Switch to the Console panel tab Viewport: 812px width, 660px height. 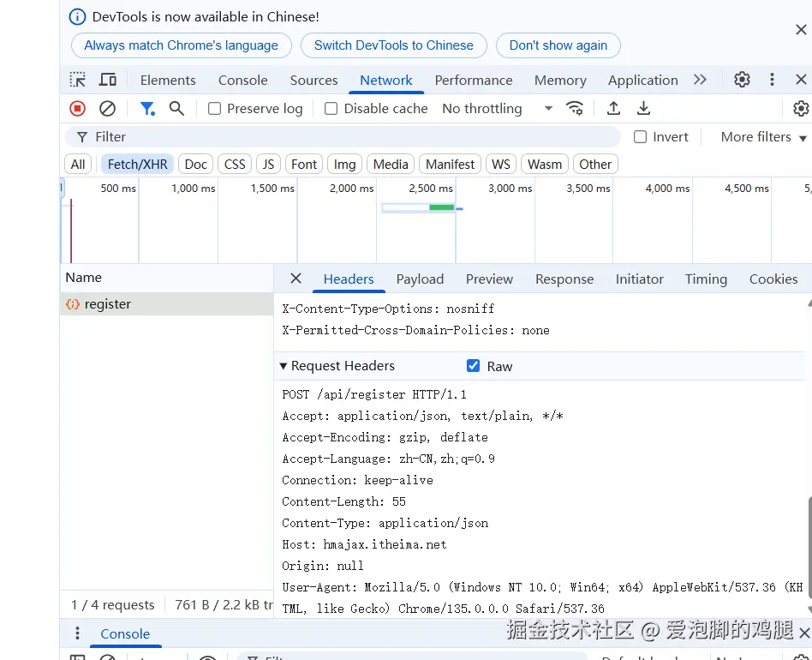point(243,81)
